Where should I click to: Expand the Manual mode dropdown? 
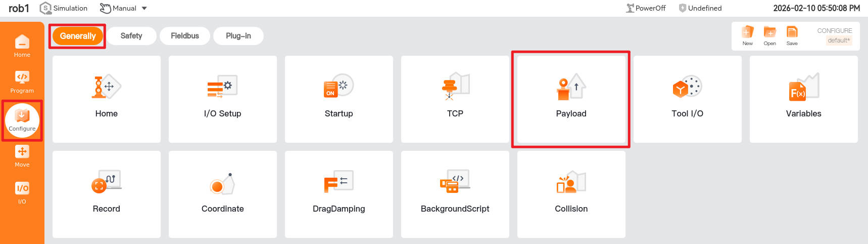click(124, 8)
